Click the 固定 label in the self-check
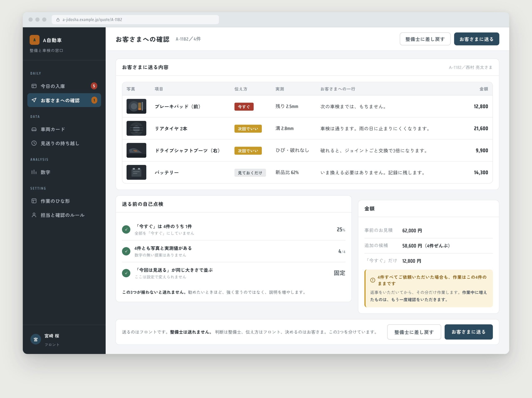The height and width of the screenshot is (398, 532). tap(339, 273)
